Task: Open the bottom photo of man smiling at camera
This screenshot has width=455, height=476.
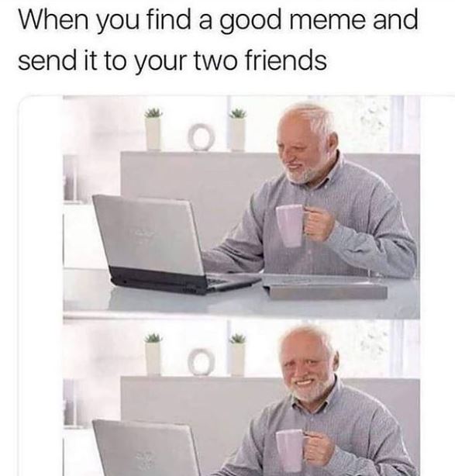Action: 242,398
